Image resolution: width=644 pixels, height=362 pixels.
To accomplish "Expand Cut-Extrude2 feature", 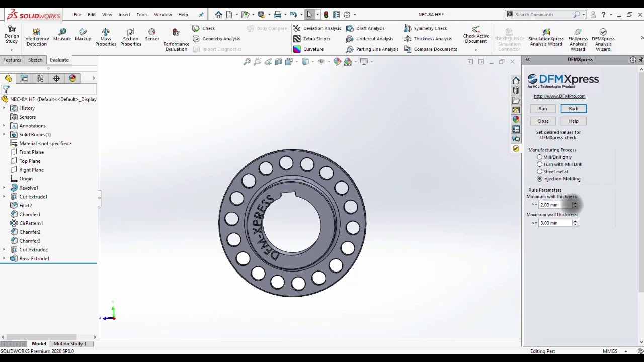I will [4, 250].
